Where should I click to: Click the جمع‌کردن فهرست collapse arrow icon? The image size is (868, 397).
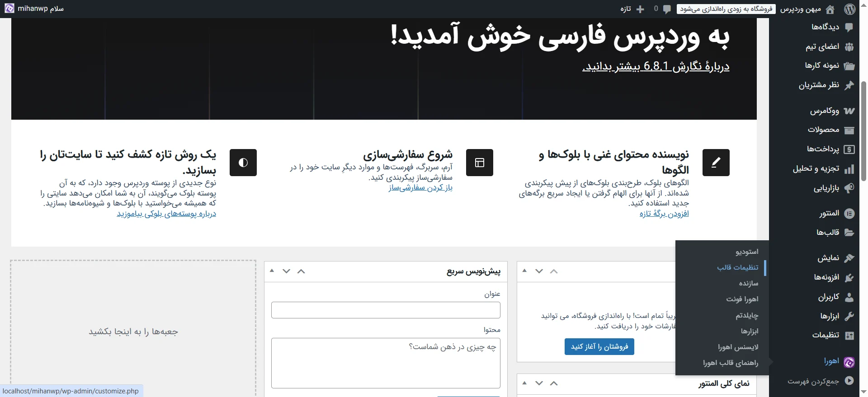pos(849,381)
